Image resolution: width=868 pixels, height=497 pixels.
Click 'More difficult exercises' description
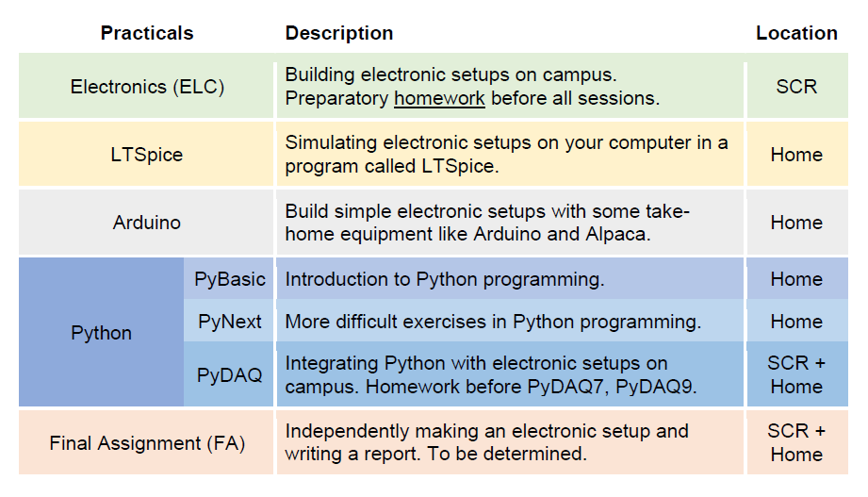point(493,322)
